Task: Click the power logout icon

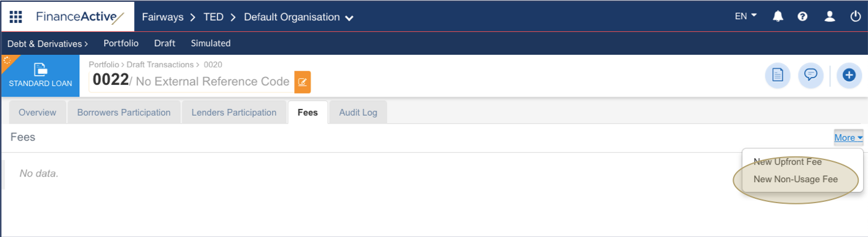Action: [856, 17]
